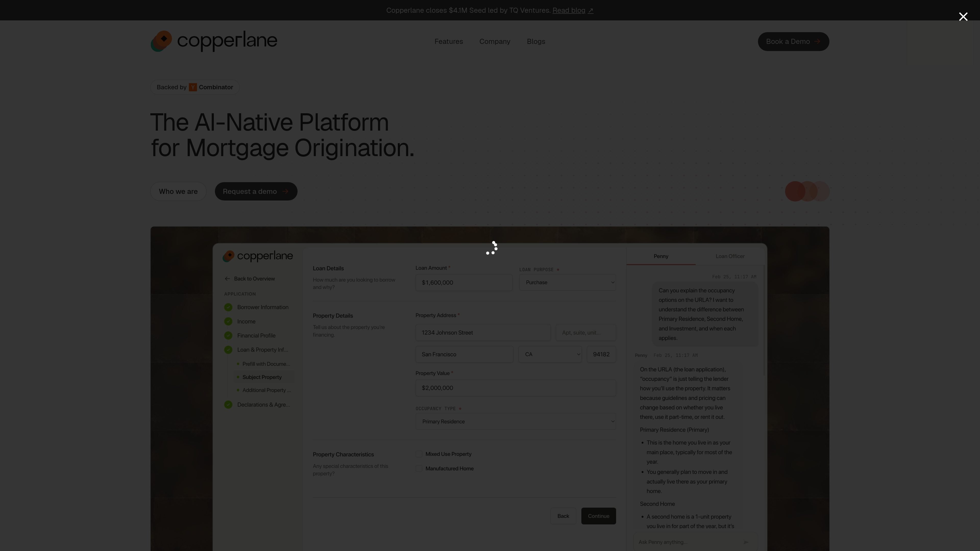This screenshot has height=551, width=980.
Task: Close the overlay with the X button
Action: click(x=963, y=17)
